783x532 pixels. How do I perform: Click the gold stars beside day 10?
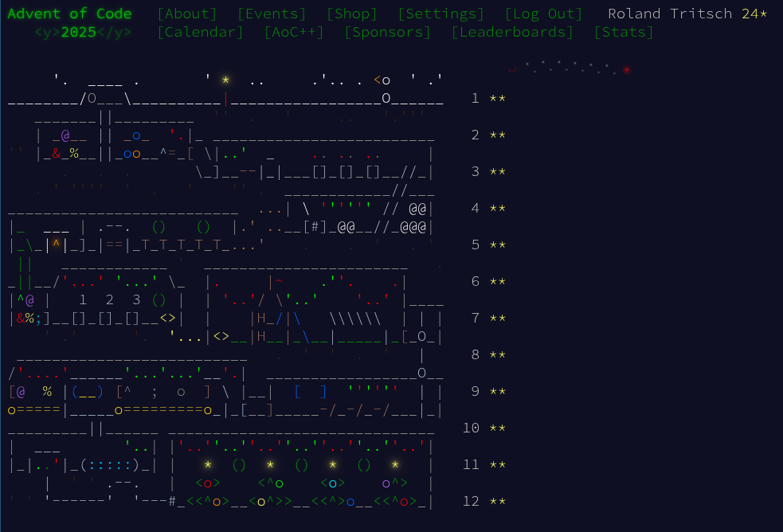click(497, 428)
